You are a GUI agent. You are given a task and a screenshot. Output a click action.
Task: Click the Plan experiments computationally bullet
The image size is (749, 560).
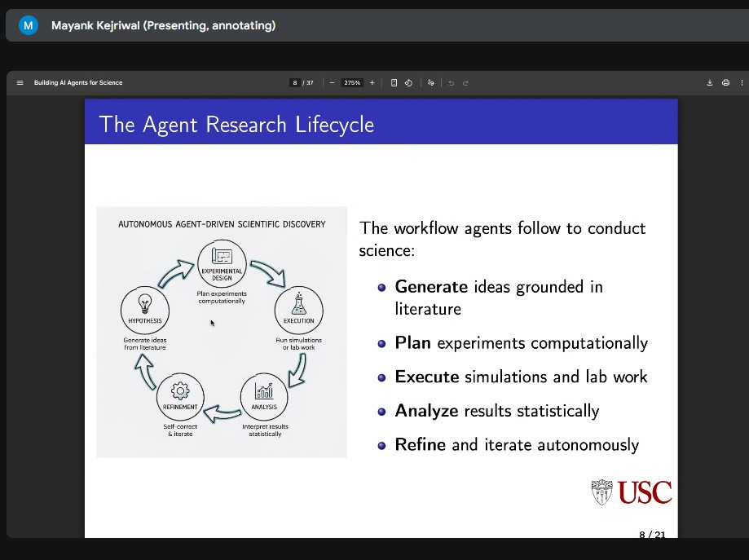(x=513, y=343)
